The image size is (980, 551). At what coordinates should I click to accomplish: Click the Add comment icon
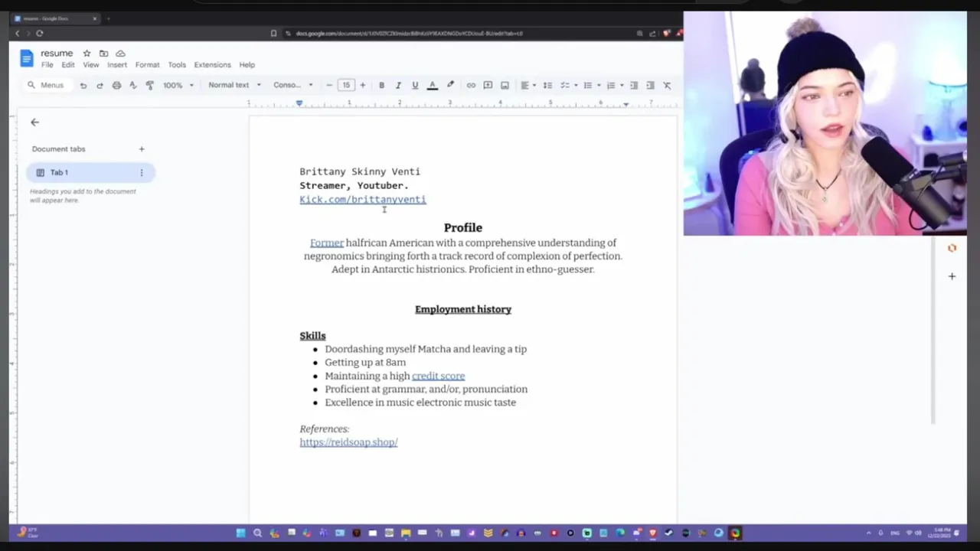(x=488, y=85)
